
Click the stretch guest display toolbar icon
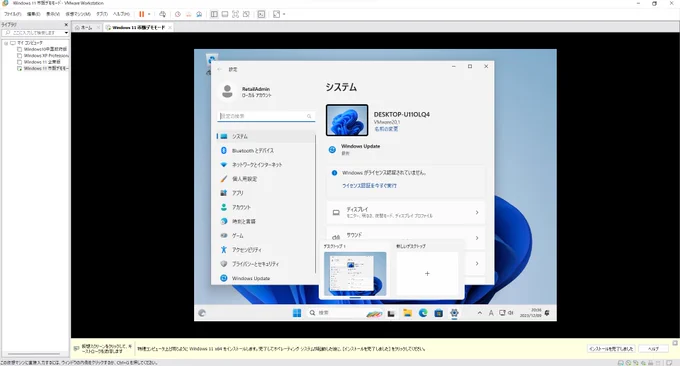[276, 14]
